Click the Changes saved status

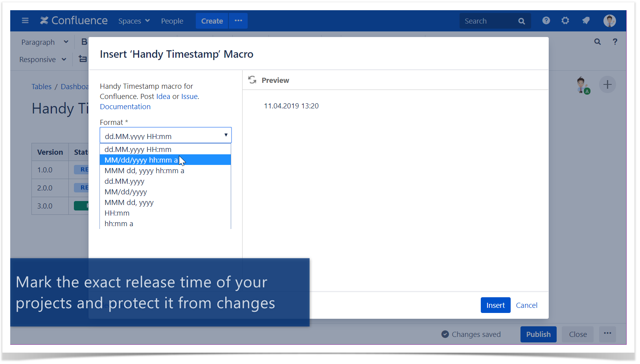[x=471, y=334]
